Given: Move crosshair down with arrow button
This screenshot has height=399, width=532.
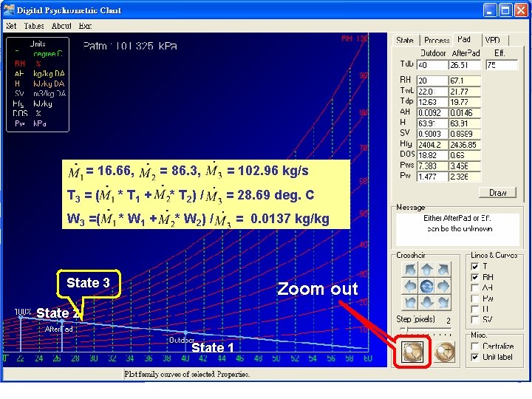Looking at the screenshot, I should pyautogui.click(x=426, y=302).
